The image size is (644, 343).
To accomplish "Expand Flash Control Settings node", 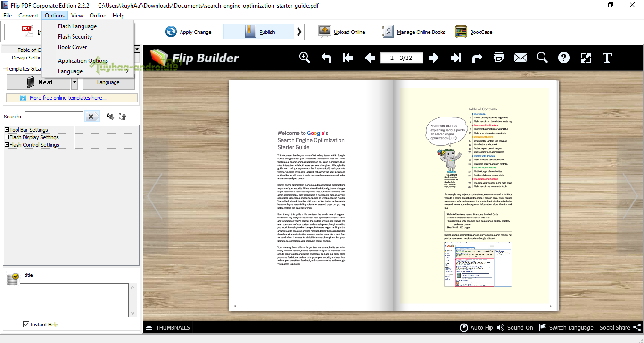I will point(7,145).
